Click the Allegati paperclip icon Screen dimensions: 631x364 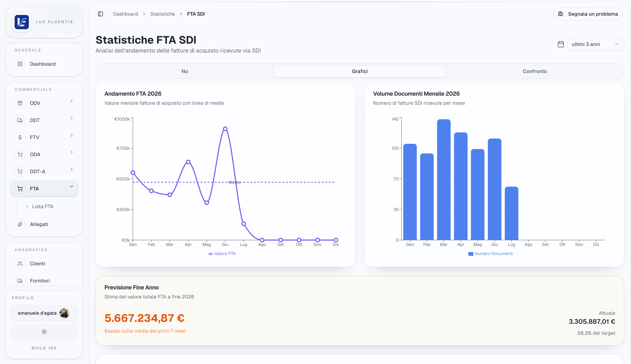click(x=20, y=224)
